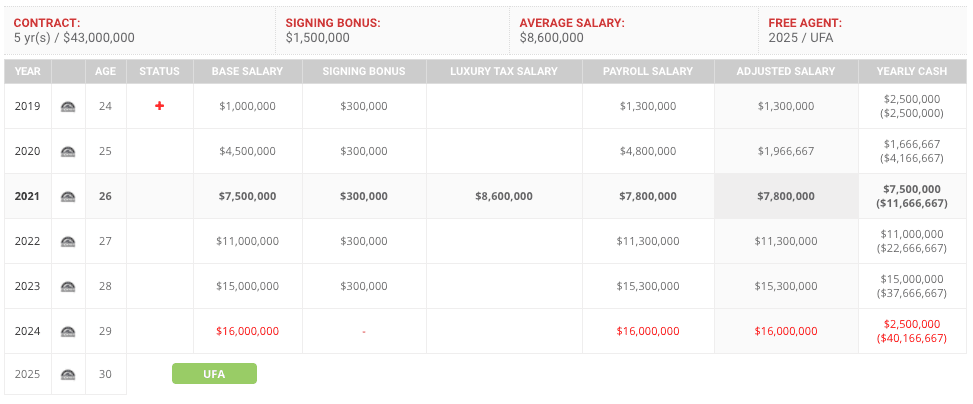The width and height of the screenshot is (973, 404).
Task: Click the Payroll Salary column header
Action: [x=647, y=71]
